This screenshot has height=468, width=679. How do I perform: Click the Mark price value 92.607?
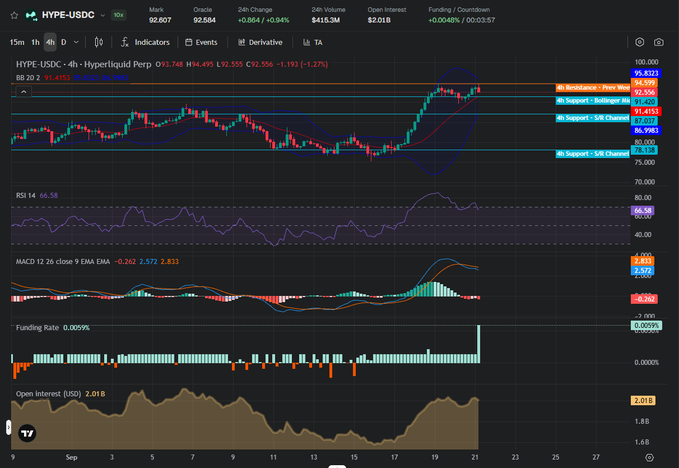[x=160, y=20]
